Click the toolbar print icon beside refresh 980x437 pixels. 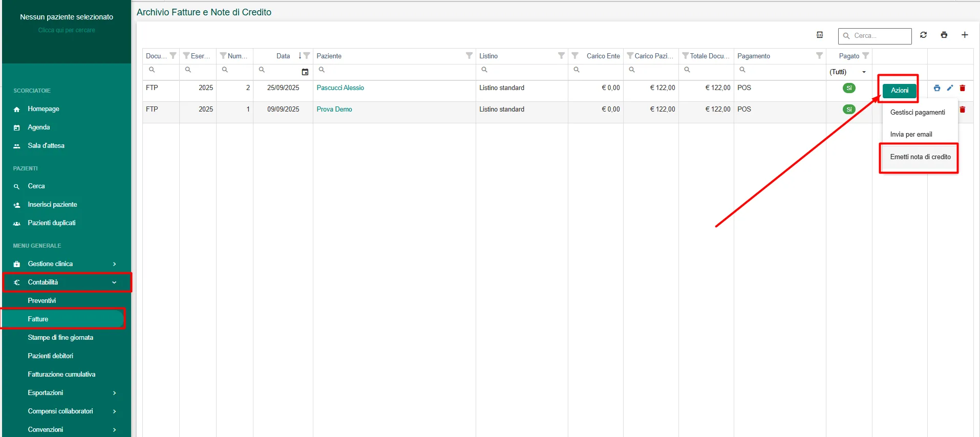[x=944, y=35]
